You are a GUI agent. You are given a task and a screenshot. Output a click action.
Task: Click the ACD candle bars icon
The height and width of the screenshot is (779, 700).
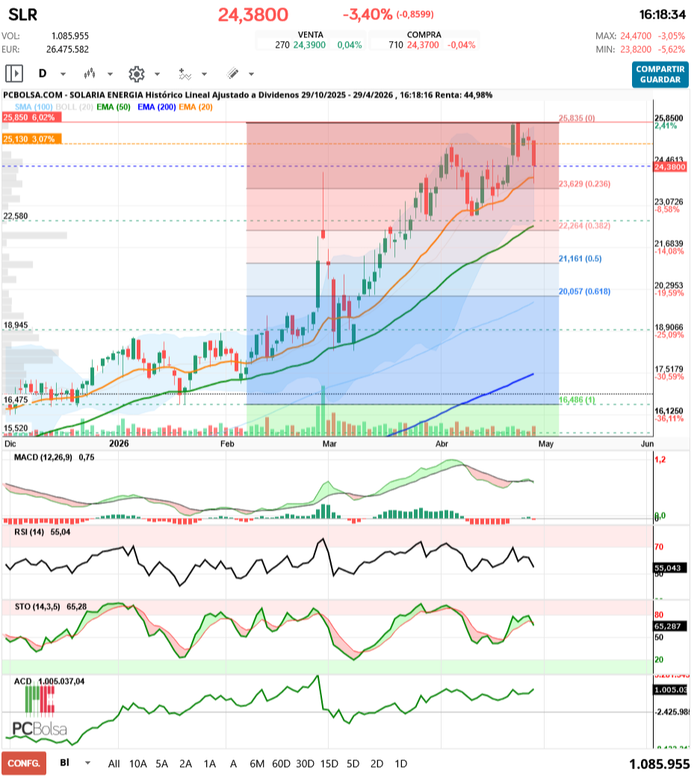click(x=40, y=700)
